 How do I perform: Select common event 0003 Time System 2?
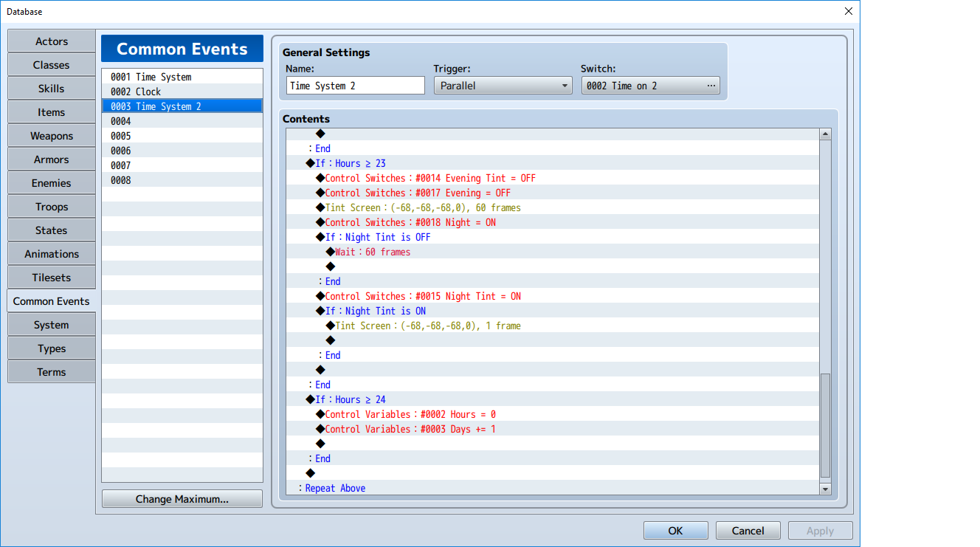pos(182,106)
